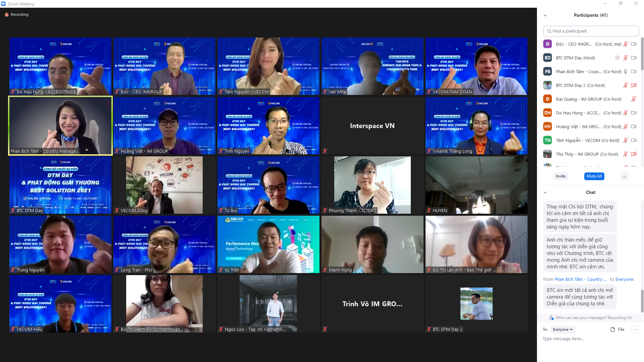
Task: Click the HV avatar of Hoàng Việt
Action: [x=547, y=126]
